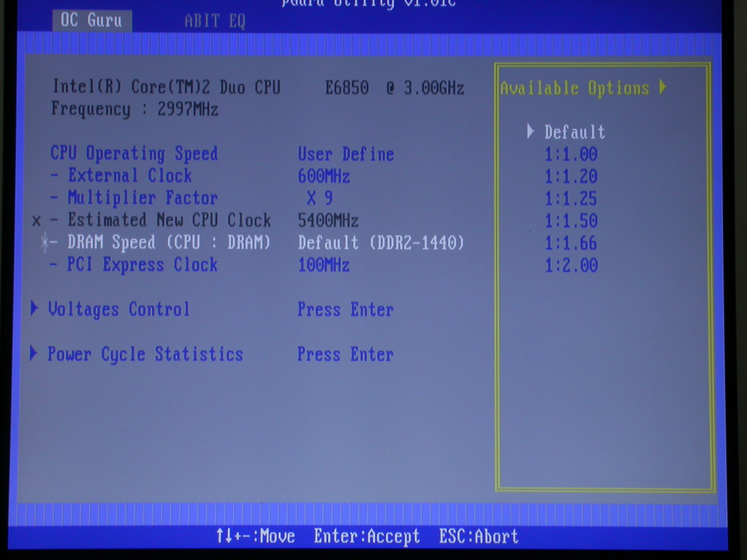
Task: Click the 5400MHz estimated clock value
Action: pyautogui.click(x=328, y=220)
